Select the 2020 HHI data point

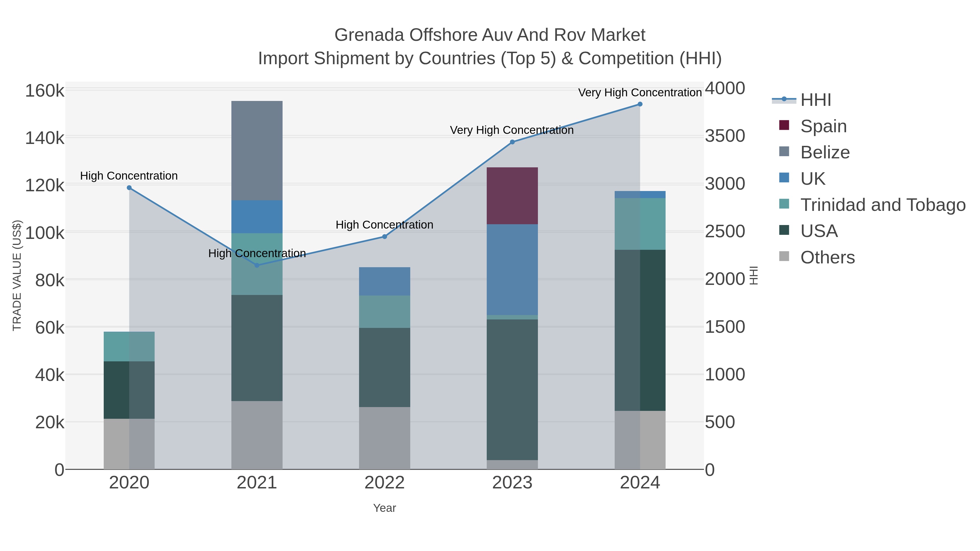coord(129,188)
